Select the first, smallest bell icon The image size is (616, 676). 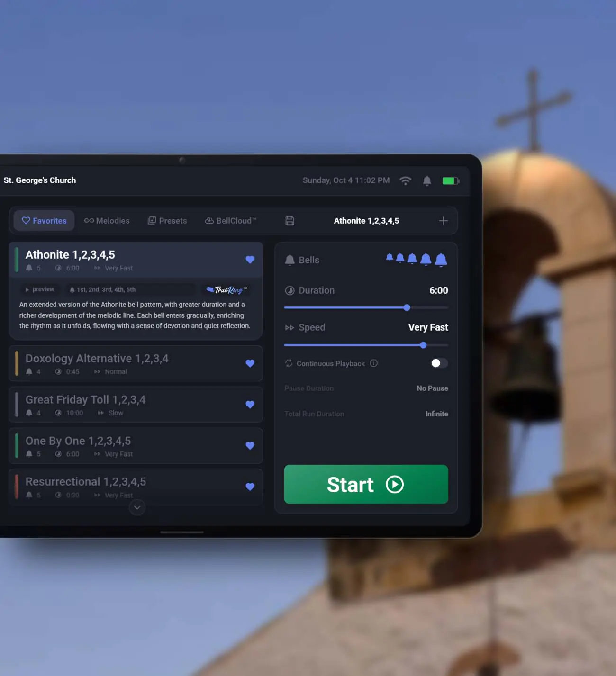pyautogui.click(x=390, y=257)
